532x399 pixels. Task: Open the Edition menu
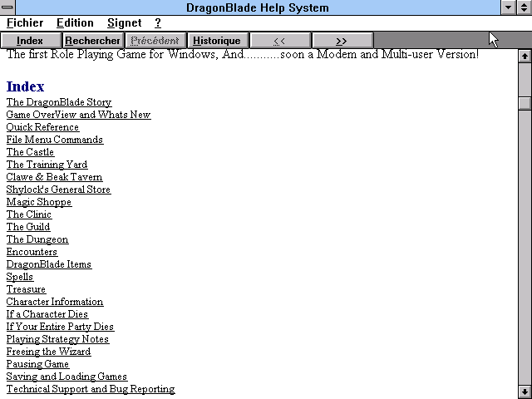[x=75, y=22]
